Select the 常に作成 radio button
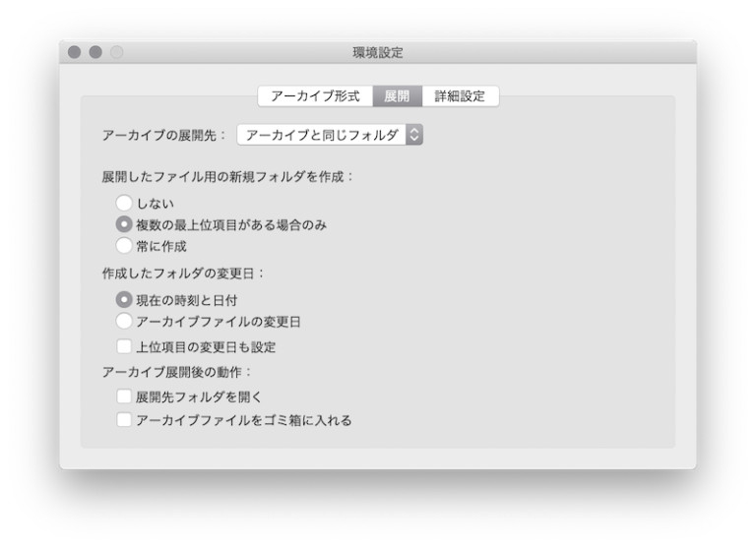Screen dimensions: 756x548 click(x=124, y=246)
